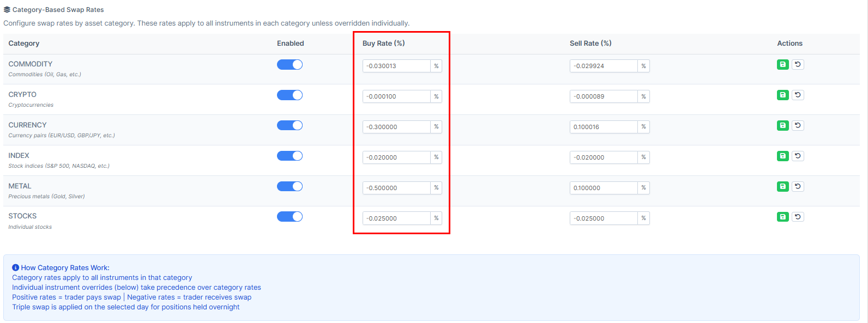Save the CURRENCY category rates
Image resolution: width=868 pixels, height=323 pixels.
782,126
